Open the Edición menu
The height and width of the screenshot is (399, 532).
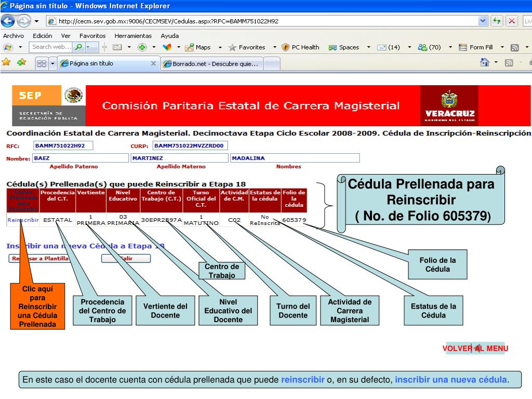click(x=43, y=36)
